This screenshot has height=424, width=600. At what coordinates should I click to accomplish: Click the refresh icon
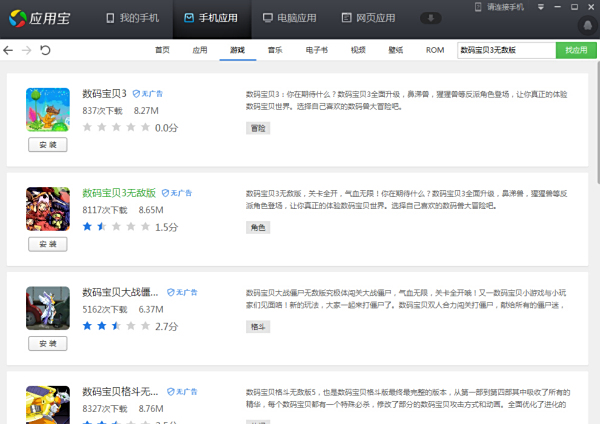click(45, 50)
